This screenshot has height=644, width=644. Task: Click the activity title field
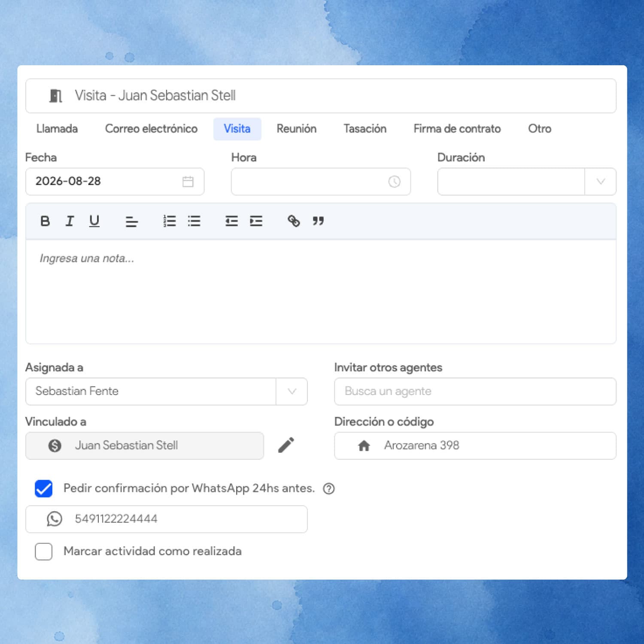coord(321,96)
